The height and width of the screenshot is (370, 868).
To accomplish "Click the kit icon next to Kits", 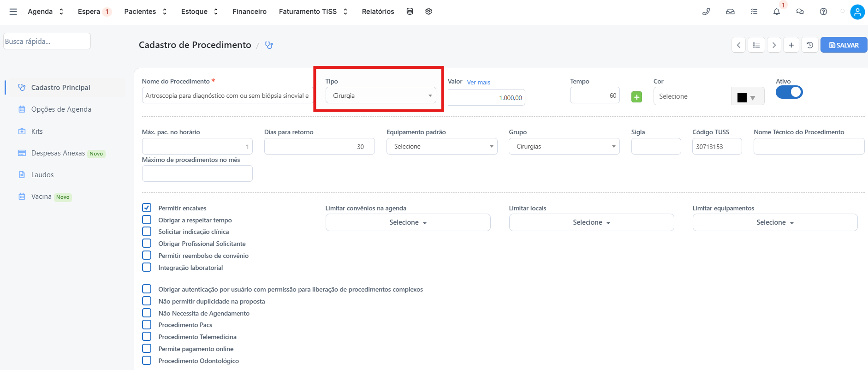I will click(22, 131).
